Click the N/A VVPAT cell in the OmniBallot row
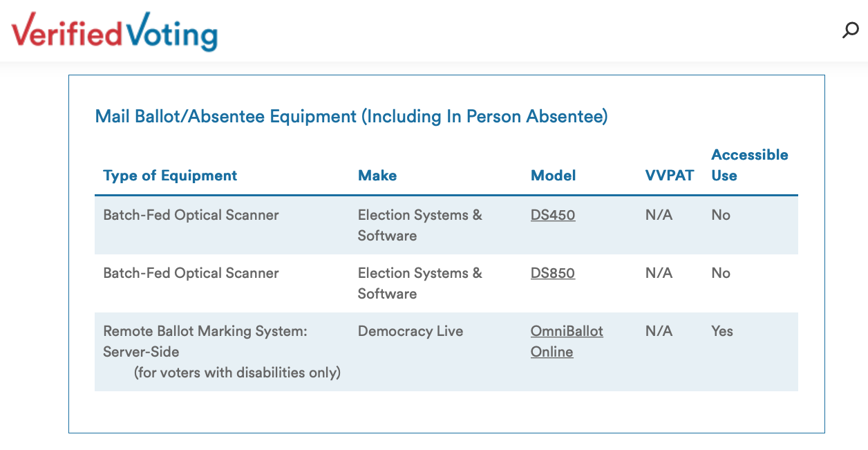This screenshot has width=868, height=450. click(x=659, y=331)
